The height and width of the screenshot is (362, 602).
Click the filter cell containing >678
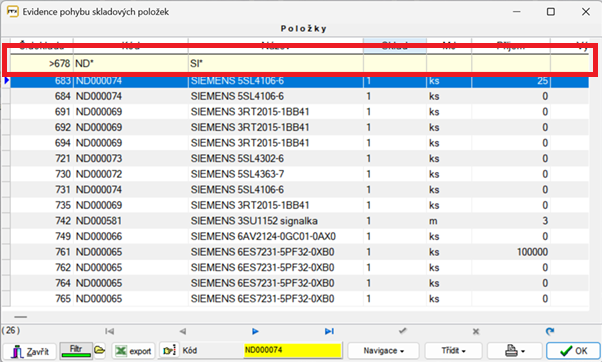[41, 63]
